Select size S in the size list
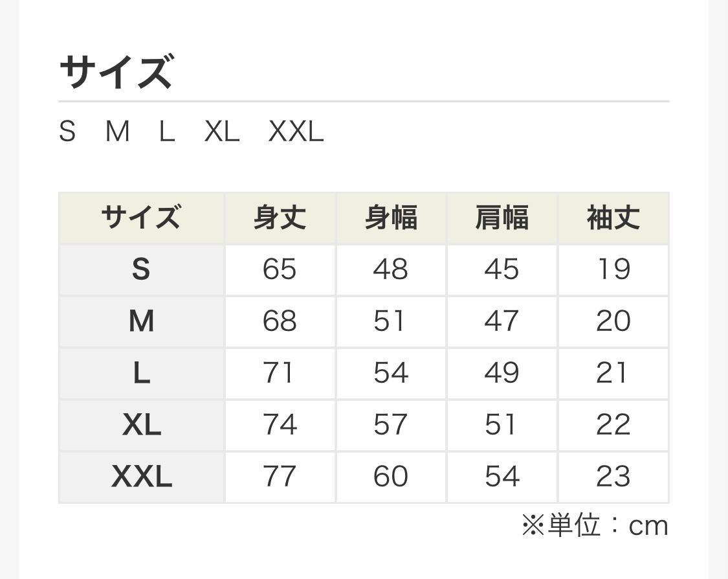 click(x=67, y=132)
